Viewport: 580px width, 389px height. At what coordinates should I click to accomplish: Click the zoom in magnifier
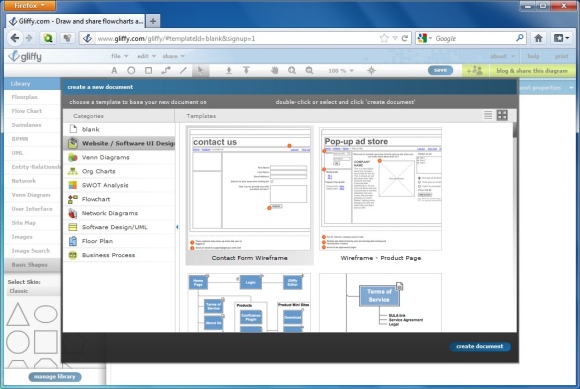[x=292, y=70]
